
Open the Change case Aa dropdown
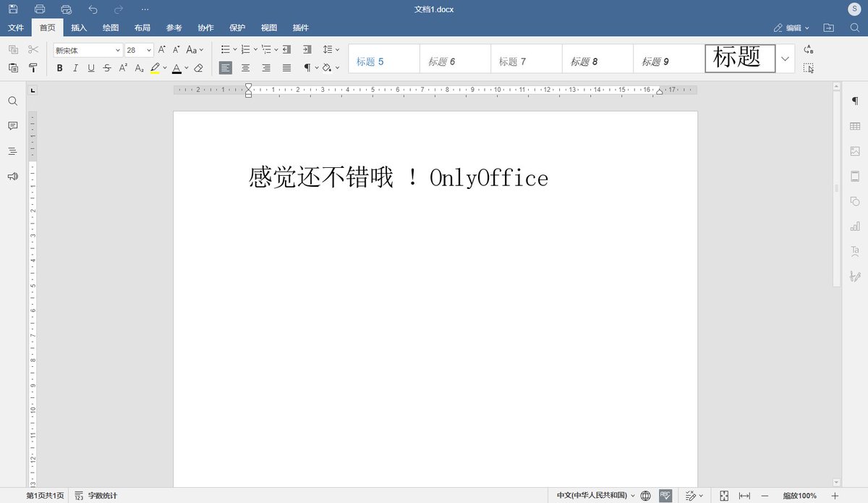(195, 49)
